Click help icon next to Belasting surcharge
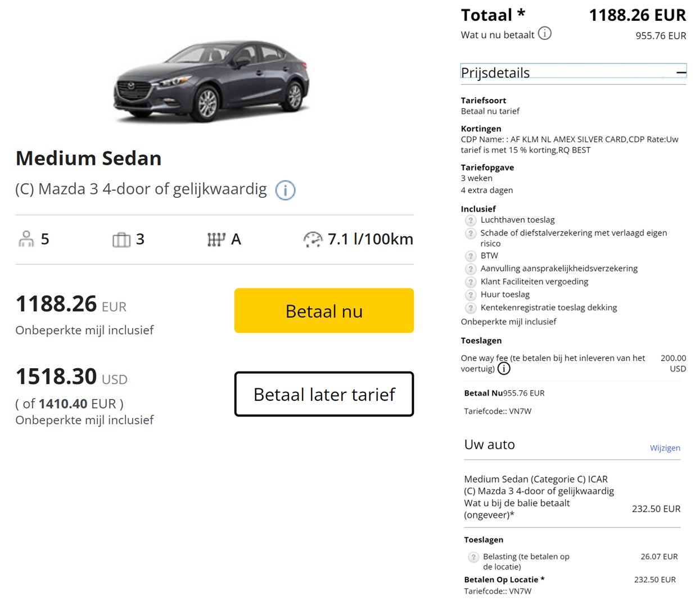700x611 pixels. click(473, 557)
